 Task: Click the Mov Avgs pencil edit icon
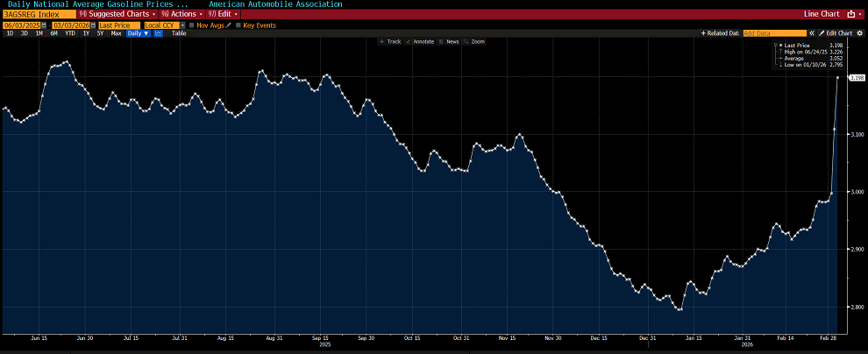point(229,25)
